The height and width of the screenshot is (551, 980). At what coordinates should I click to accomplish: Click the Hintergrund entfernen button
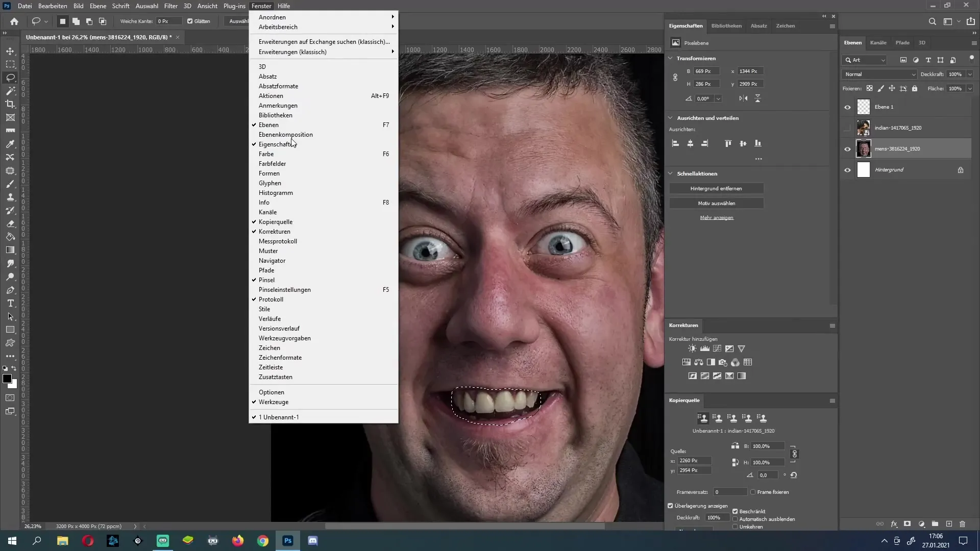click(717, 188)
